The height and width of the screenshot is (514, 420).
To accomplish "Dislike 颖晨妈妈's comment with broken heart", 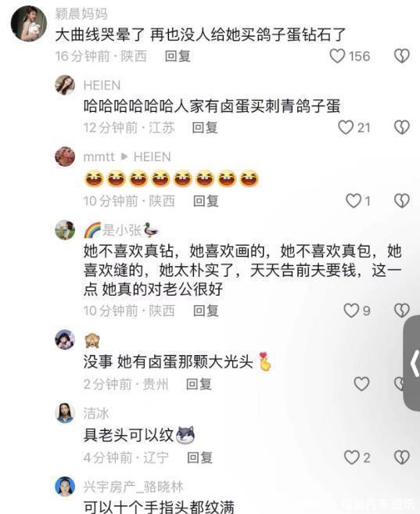I will click(402, 56).
